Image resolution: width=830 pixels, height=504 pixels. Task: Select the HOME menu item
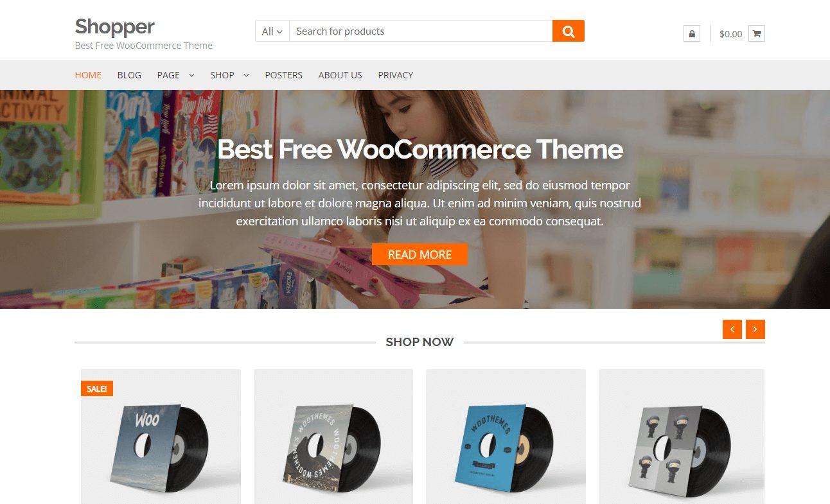click(88, 75)
